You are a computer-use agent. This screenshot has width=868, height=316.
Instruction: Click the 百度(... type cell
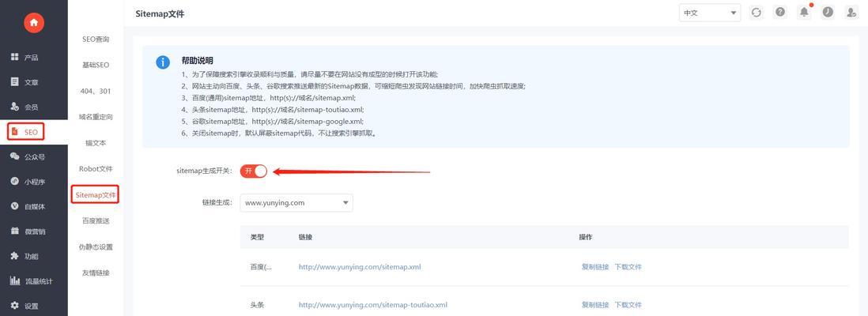pos(262,267)
